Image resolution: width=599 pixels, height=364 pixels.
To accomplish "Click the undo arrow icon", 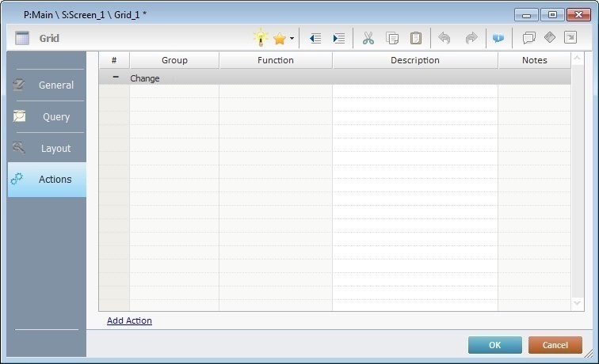I will click(x=444, y=38).
